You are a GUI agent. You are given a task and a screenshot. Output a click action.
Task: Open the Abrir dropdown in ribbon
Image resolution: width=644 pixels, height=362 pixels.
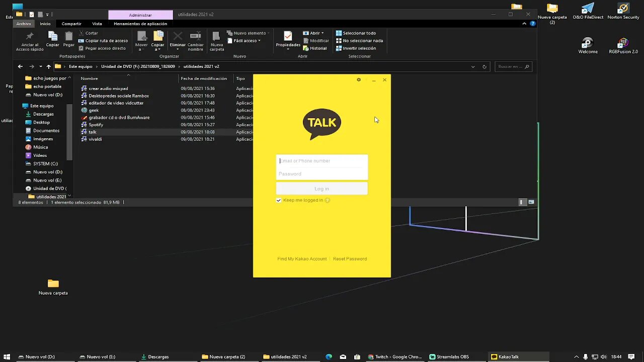[313, 33]
